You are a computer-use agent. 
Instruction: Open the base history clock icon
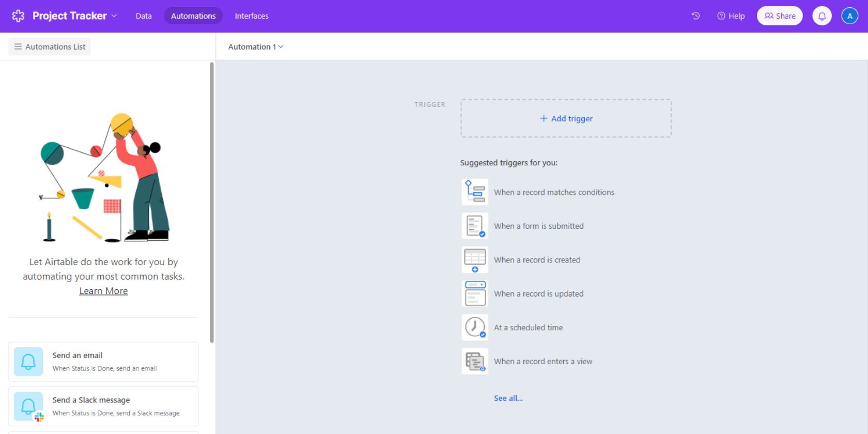coord(696,16)
